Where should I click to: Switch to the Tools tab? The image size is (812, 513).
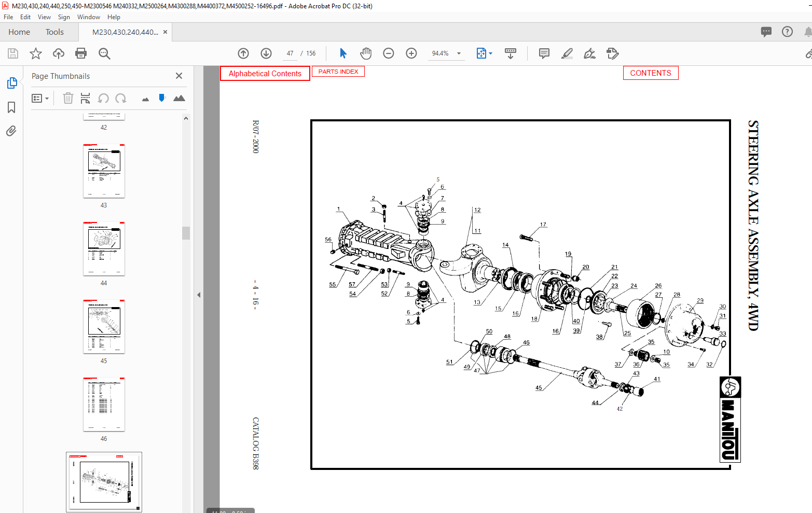(x=54, y=32)
